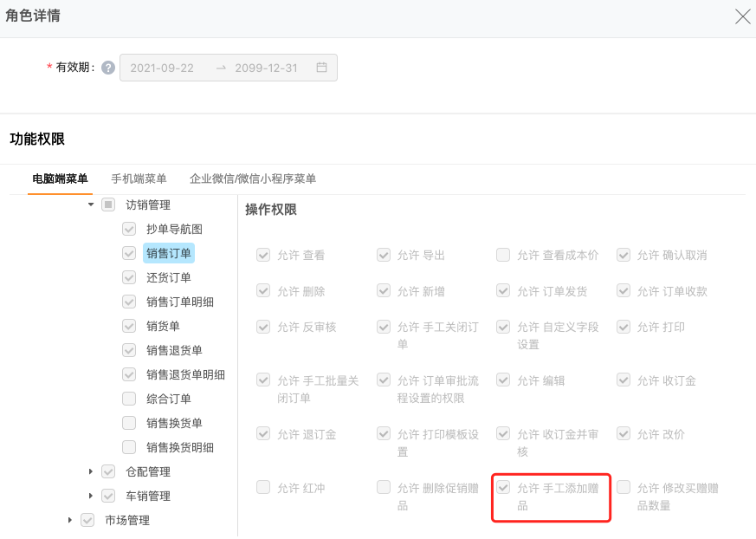Enable 允许 红冲 permission checkbox
Screen dimensions: 756x539
click(x=263, y=487)
